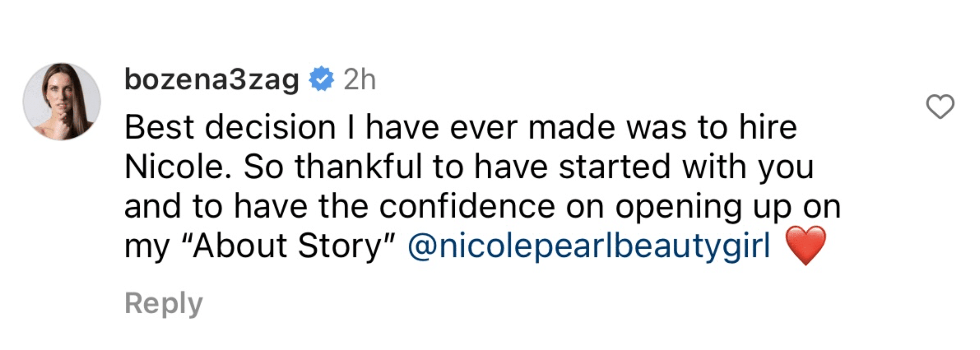Image resolution: width=980 pixels, height=350 pixels.
Task: Click the 2h comment timestamp
Action: coord(360,80)
